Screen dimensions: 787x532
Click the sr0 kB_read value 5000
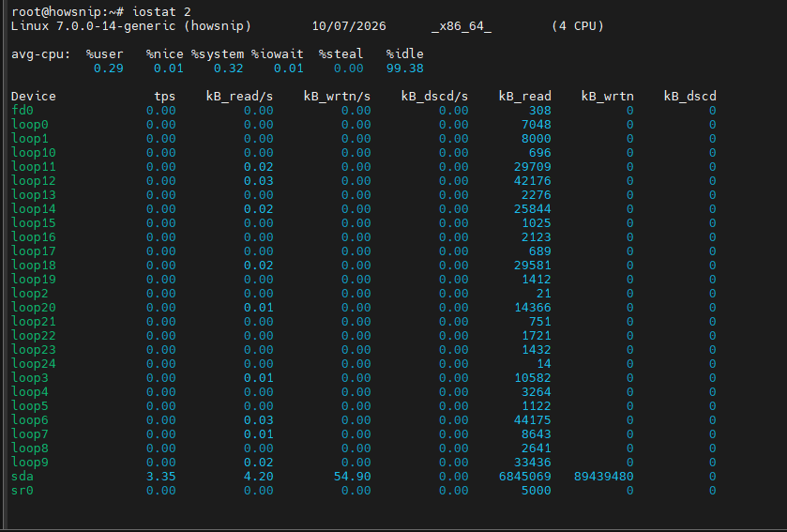point(536,490)
